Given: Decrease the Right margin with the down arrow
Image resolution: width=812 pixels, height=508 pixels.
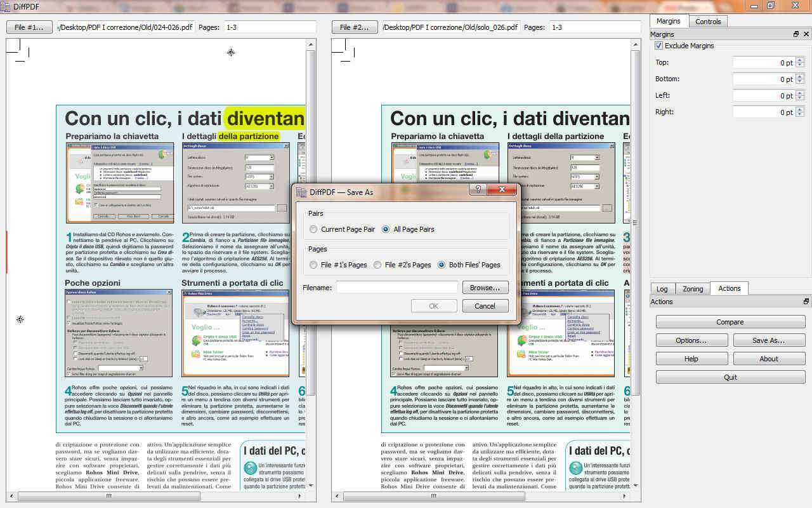Looking at the screenshot, I should point(800,115).
